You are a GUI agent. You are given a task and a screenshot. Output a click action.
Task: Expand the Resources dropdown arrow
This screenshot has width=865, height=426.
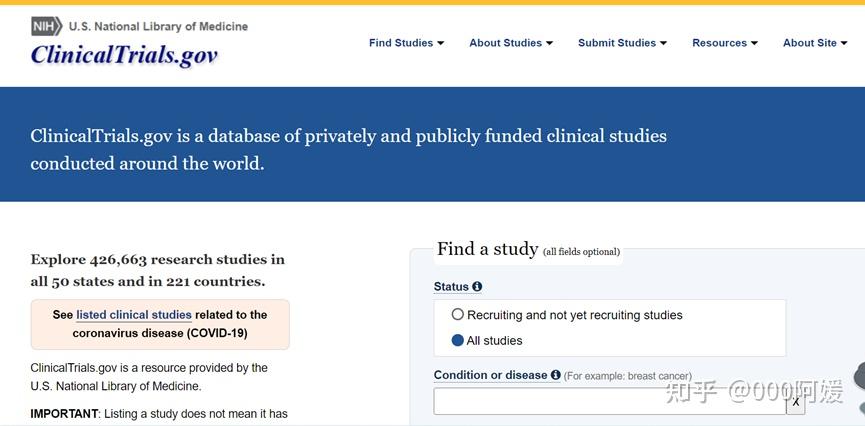tap(754, 43)
